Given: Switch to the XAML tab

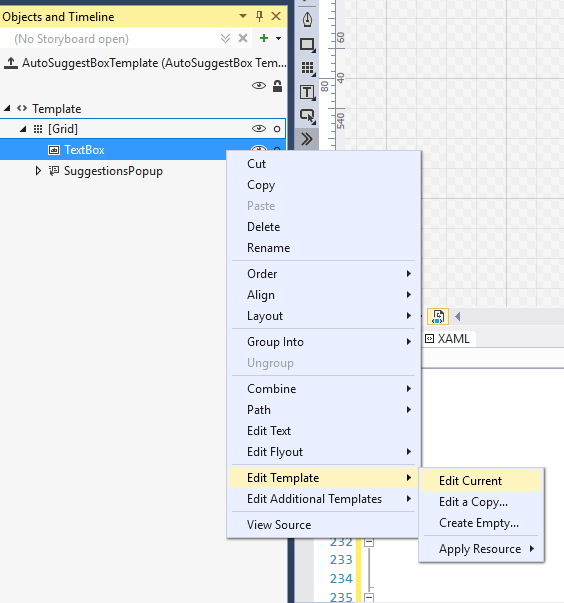Looking at the screenshot, I should pos(448,339).
